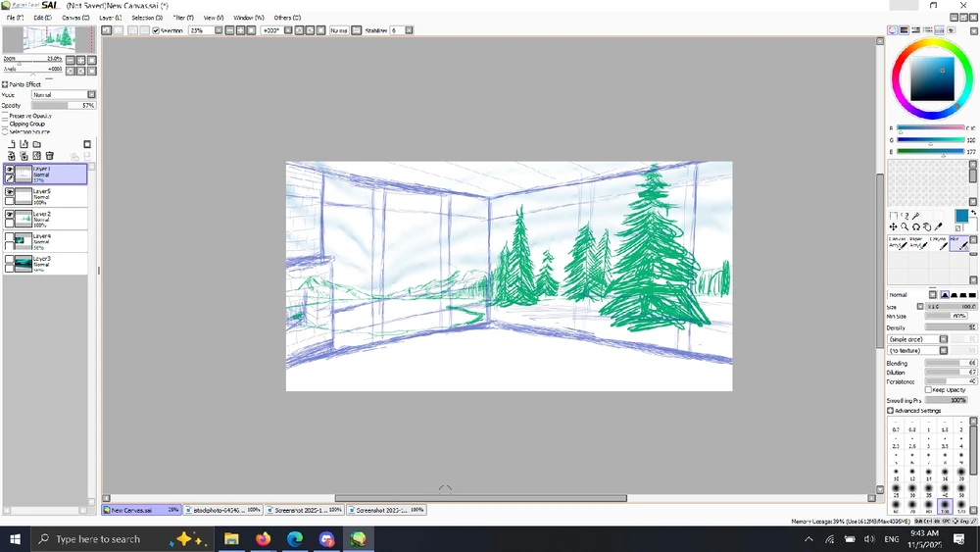
Task: Click the brush size 100 preset
Action: [x=945, y=504]
